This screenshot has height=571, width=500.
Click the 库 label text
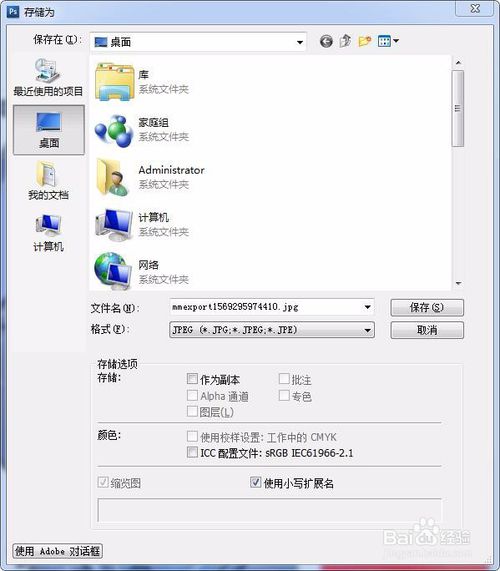pos(143,75)
